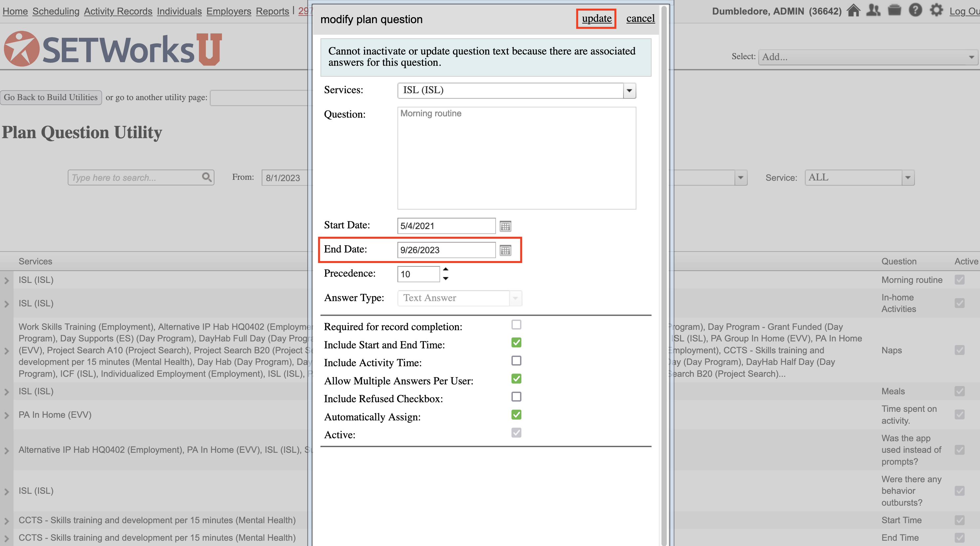This screenshot has height=546, width=980.
Task: Uncheck Include Start and End Time
Action: pos(516,343)
